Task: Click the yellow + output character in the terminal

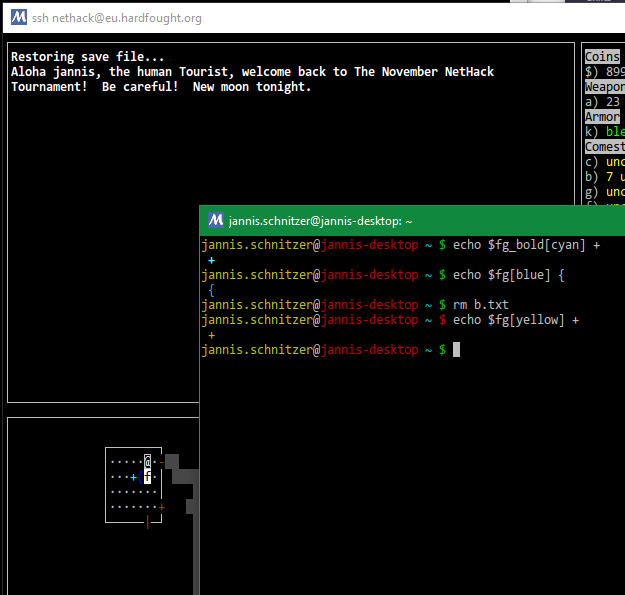Action: 212,335
